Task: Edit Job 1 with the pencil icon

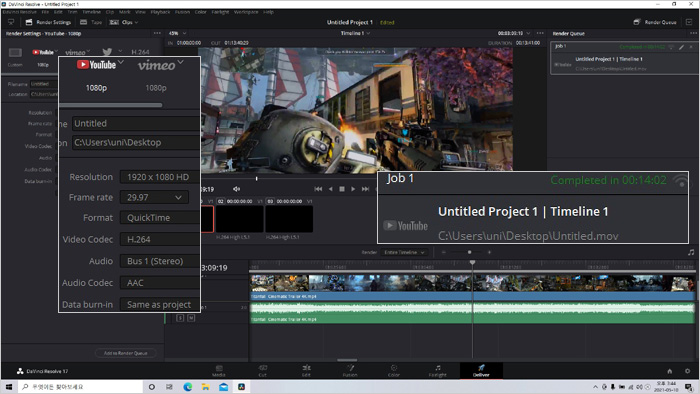Action: [681, 47]
